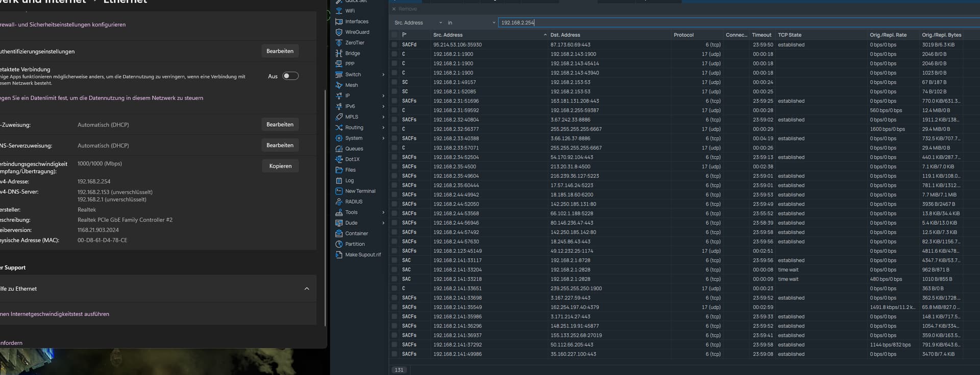Check the row for 192.168.2.31:51696

click(394, 101)
